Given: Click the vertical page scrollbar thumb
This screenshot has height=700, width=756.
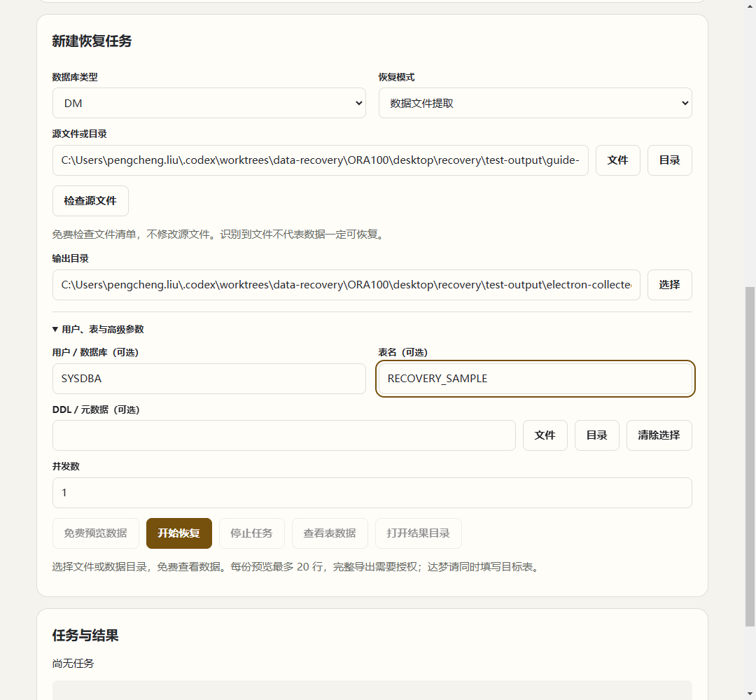Looking at the screenshot, I should coord(750,456).
